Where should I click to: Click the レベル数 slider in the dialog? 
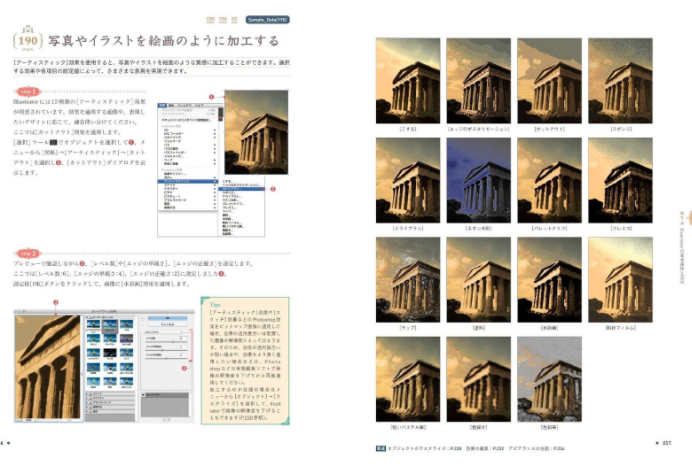(x=166, y=342)
